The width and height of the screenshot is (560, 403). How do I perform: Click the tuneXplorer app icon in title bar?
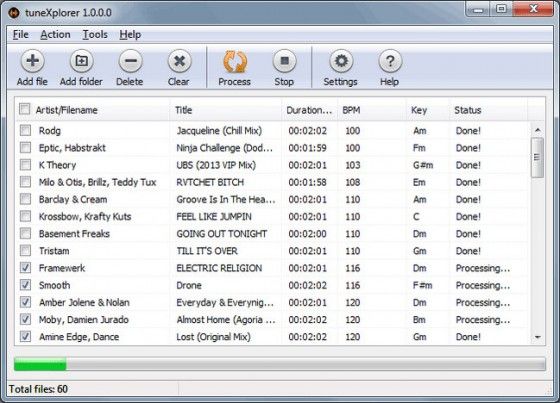(14, 13)
